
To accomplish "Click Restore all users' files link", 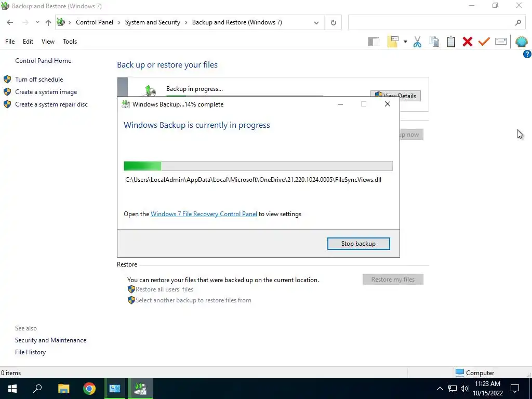I will point(164,289).
